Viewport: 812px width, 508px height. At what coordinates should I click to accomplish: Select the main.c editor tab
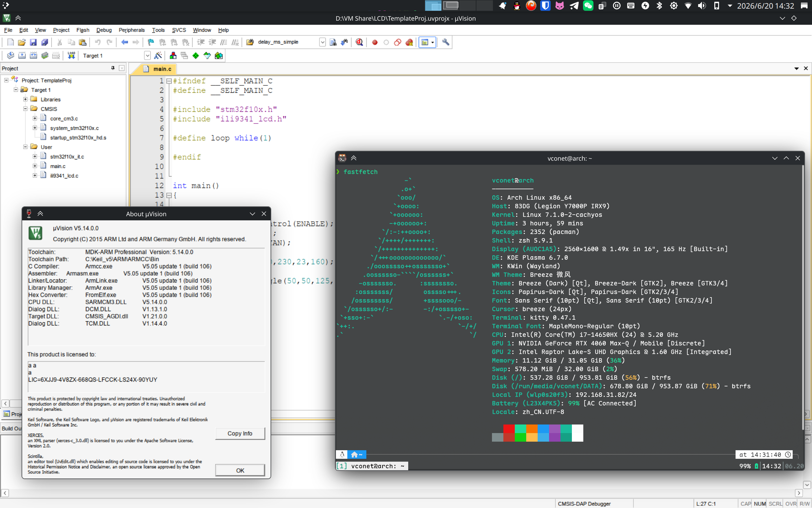157,69
